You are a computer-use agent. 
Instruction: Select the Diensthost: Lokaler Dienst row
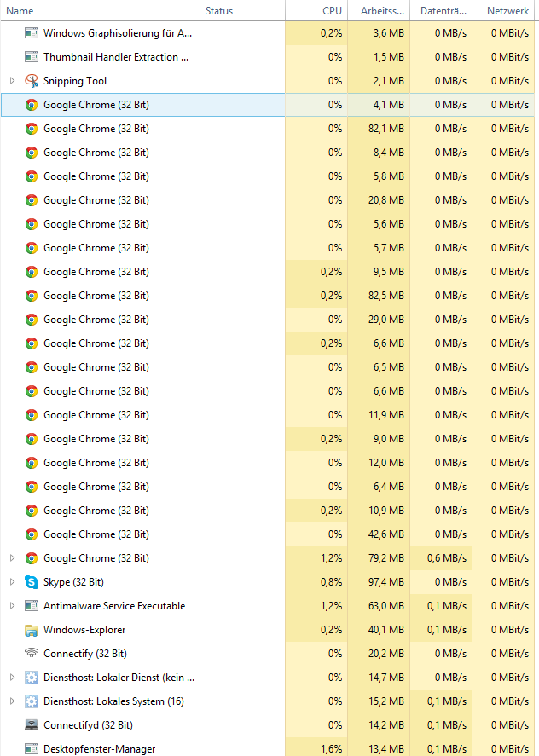pyautogui.click(x=119, y=678)
